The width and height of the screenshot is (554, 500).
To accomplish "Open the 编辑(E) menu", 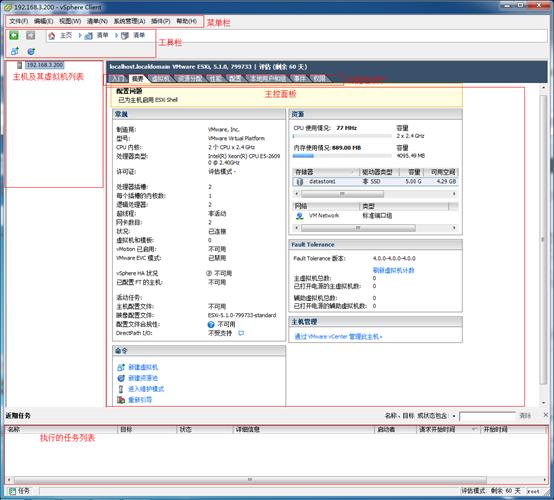I will click(43, 21).
